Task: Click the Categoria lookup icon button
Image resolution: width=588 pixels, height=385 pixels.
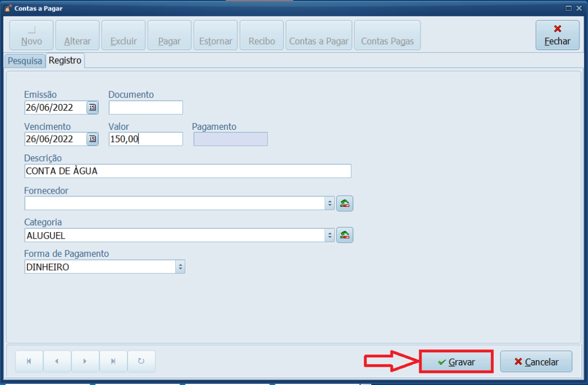Action: (345, 235)
